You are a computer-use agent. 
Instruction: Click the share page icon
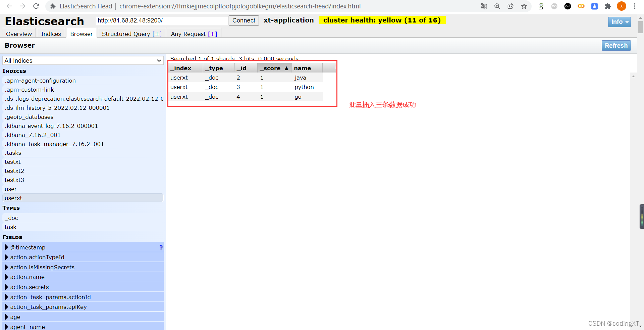(511, 6)
